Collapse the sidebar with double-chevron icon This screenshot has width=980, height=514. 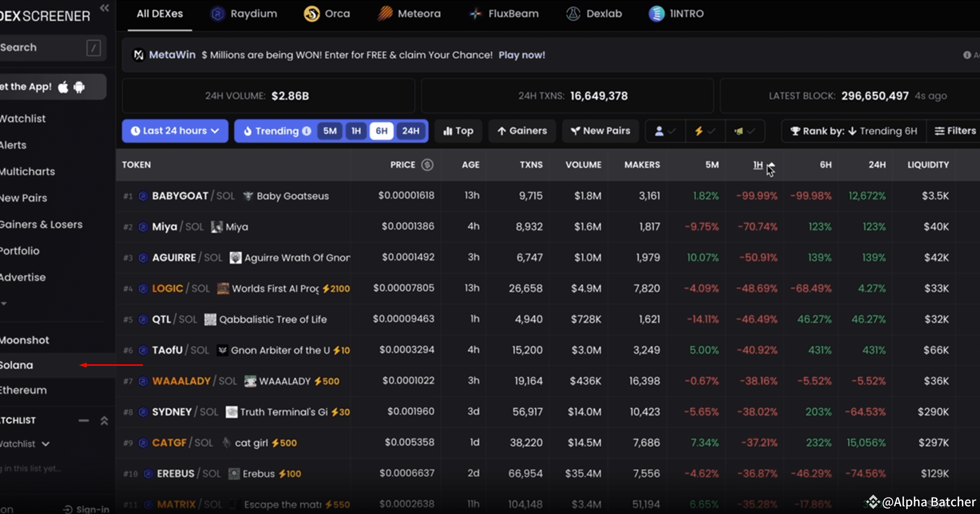105,8
